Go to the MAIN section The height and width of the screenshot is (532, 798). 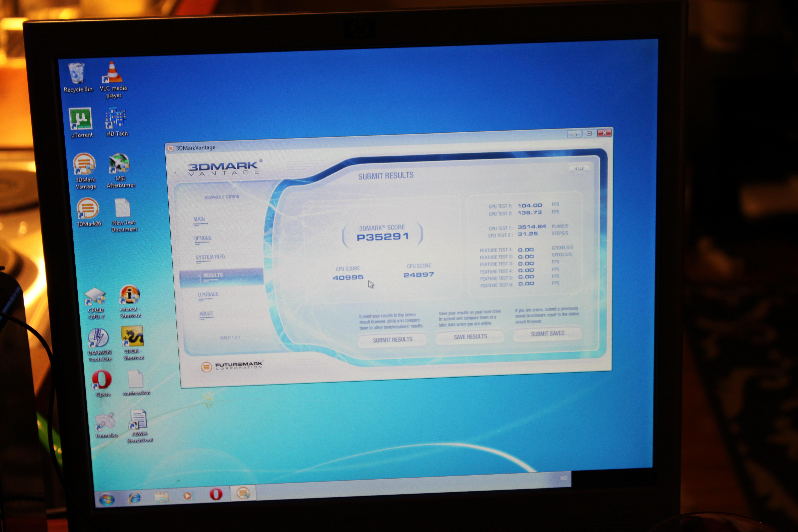coord(199,219)
